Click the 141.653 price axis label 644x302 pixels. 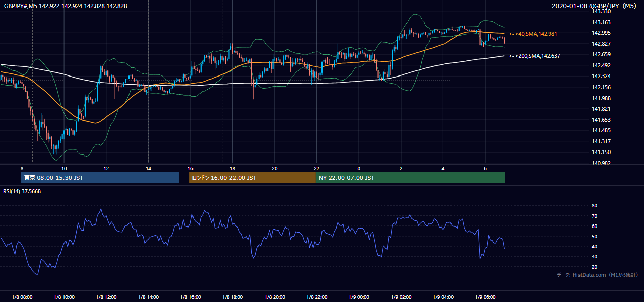[601, 120]
